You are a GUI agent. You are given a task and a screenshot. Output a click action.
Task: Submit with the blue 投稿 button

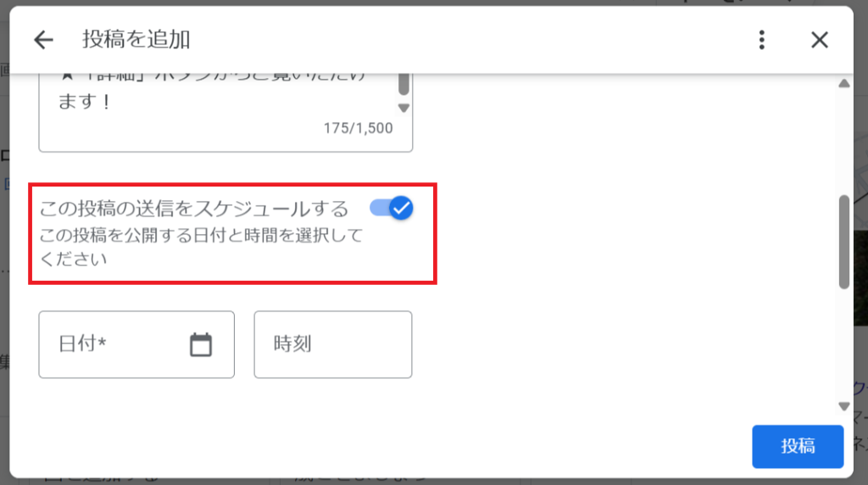pos(798,446)
